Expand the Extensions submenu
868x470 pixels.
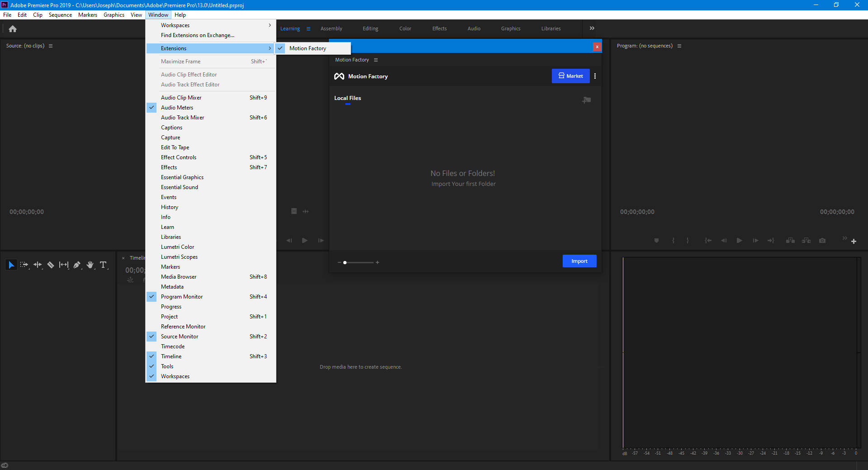coord(211,48)
